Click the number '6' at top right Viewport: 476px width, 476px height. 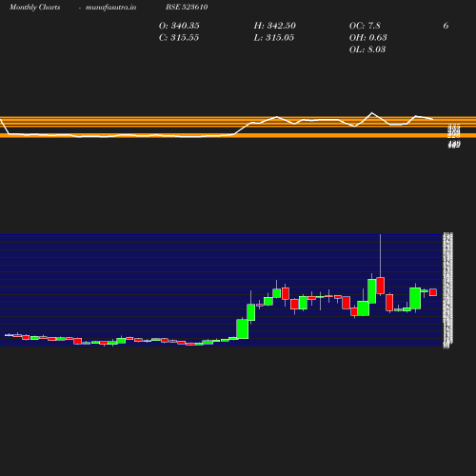click(x=446, y=26)
